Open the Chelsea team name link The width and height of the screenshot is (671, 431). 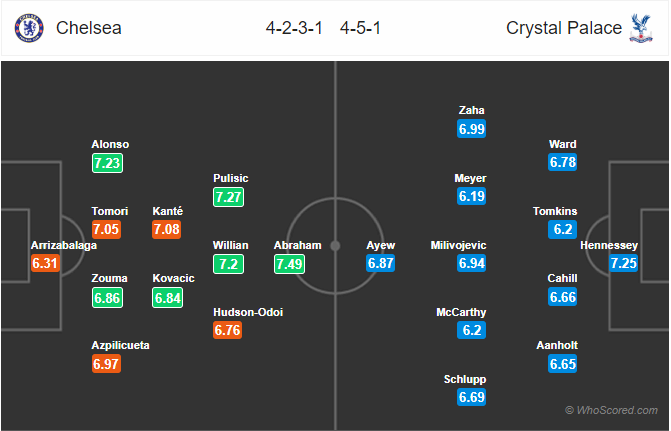(89, 28)
